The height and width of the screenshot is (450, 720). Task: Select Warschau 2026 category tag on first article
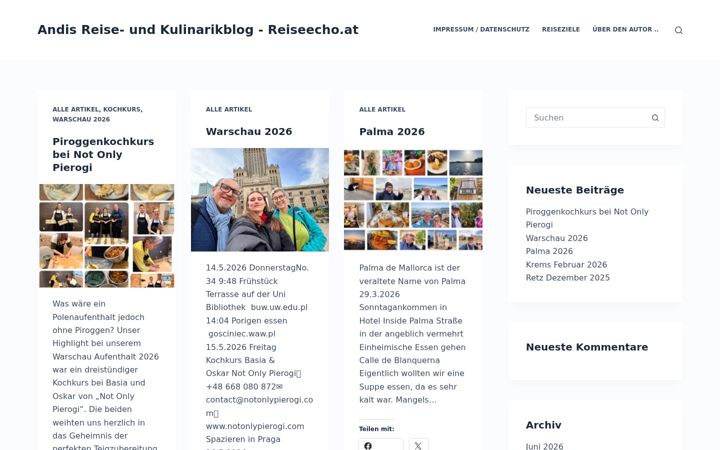click(x=81, y=119)
